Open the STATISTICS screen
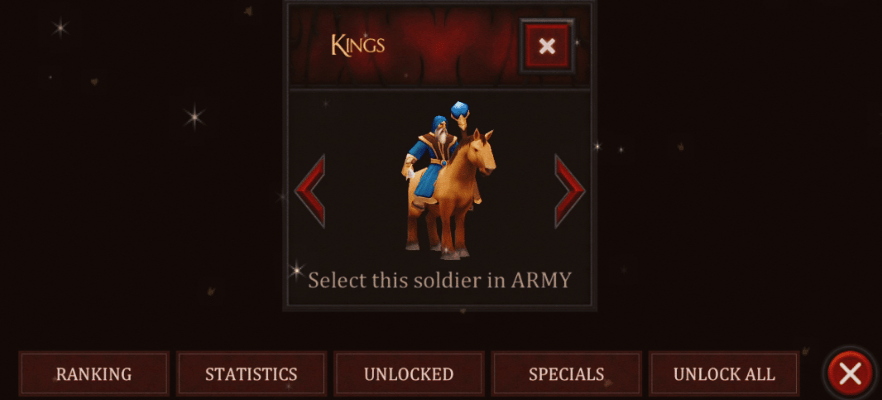This screenshot has width=882, height=400. [251, 374]
